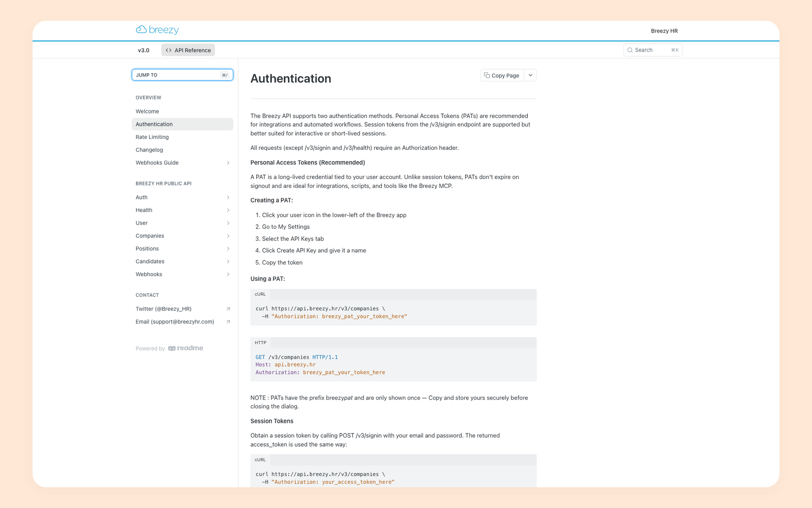812x508 pixels.
Task: Select the v3.0 version label
Action: (144, 50)
